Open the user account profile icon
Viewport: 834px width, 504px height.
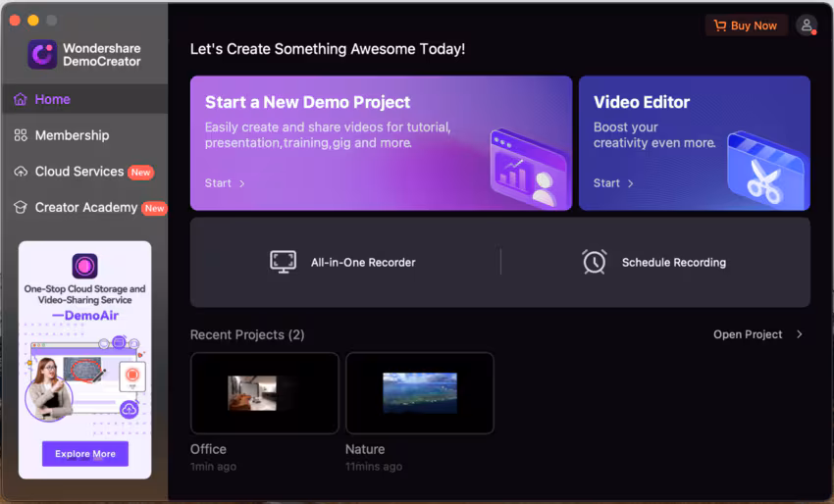[807, 25]
